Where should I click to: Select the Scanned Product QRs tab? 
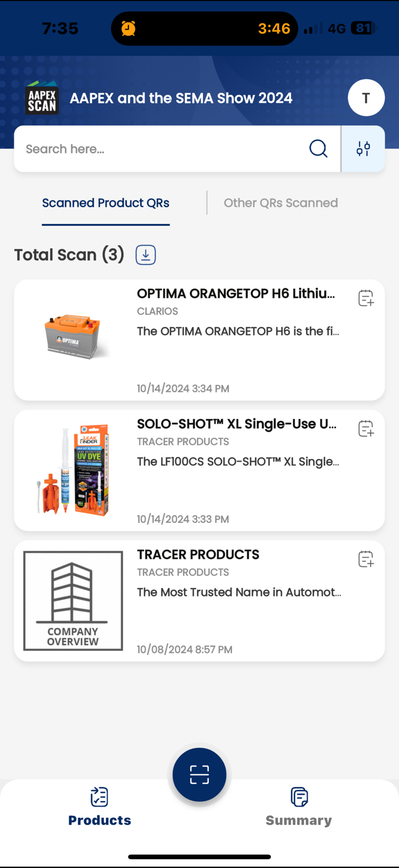point(105,203)
